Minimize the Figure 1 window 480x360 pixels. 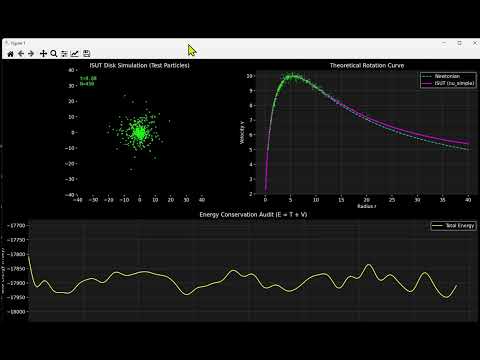(x=444, y=43)
